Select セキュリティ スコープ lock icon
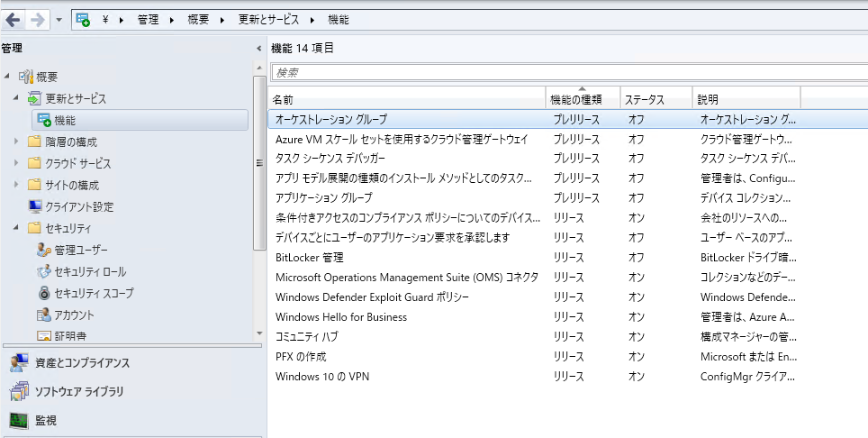The width and height of the screenshot is (868, 438). [44, 293]
